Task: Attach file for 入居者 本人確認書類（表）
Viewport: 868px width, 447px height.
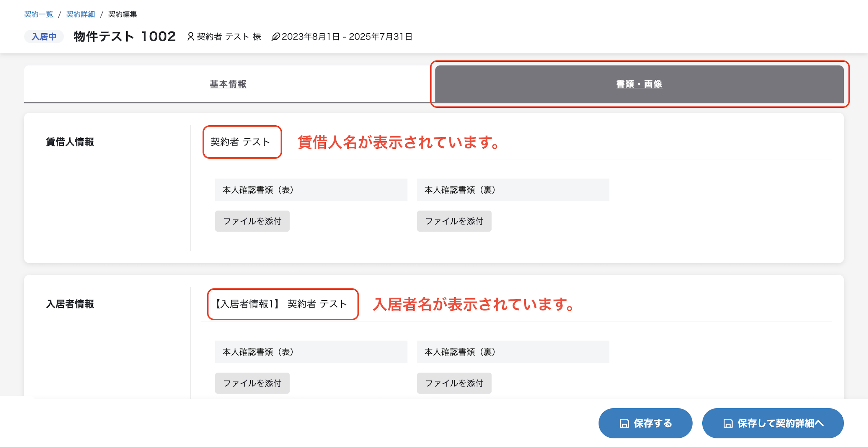Action: (252, 383)
